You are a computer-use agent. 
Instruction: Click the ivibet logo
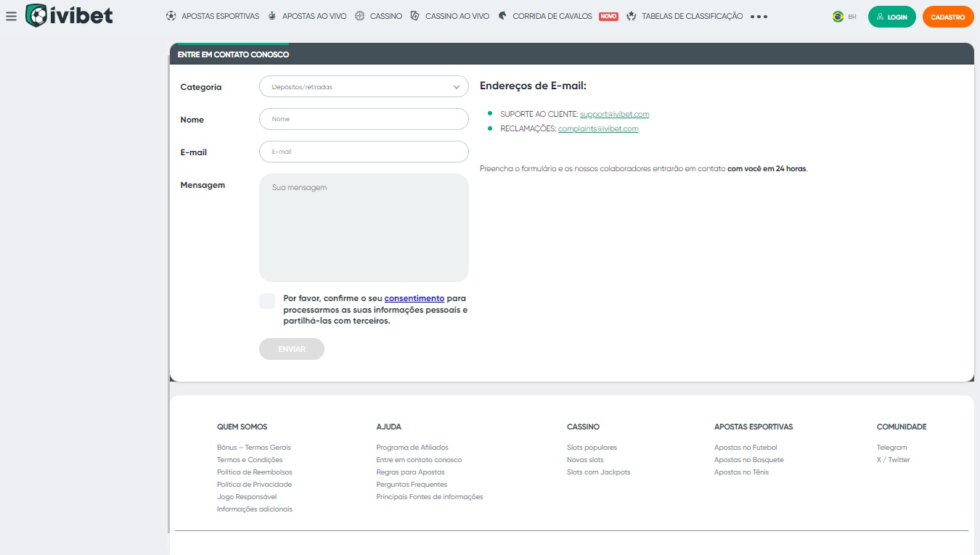[69, 15]
